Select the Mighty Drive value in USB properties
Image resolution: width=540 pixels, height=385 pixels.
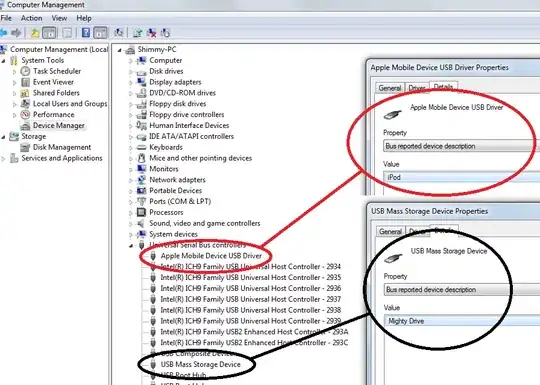click(x=462, y=321)
